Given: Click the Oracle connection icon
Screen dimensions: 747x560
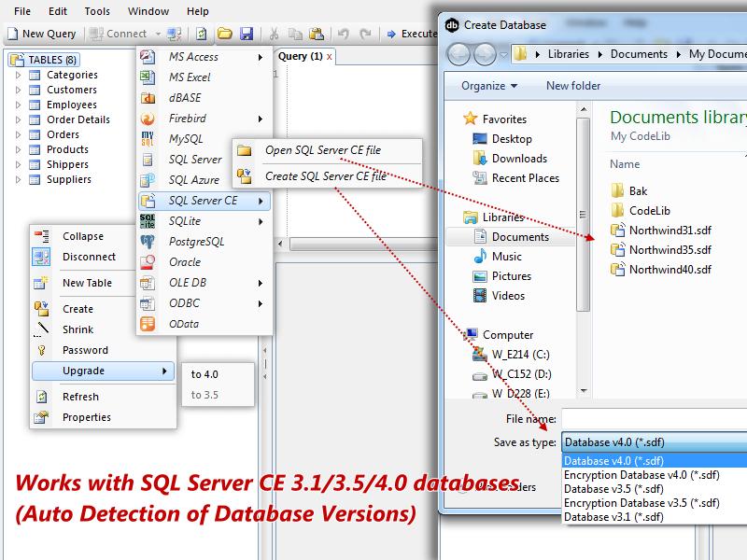Looking at the screenshot, I should [x=148, y=262].
